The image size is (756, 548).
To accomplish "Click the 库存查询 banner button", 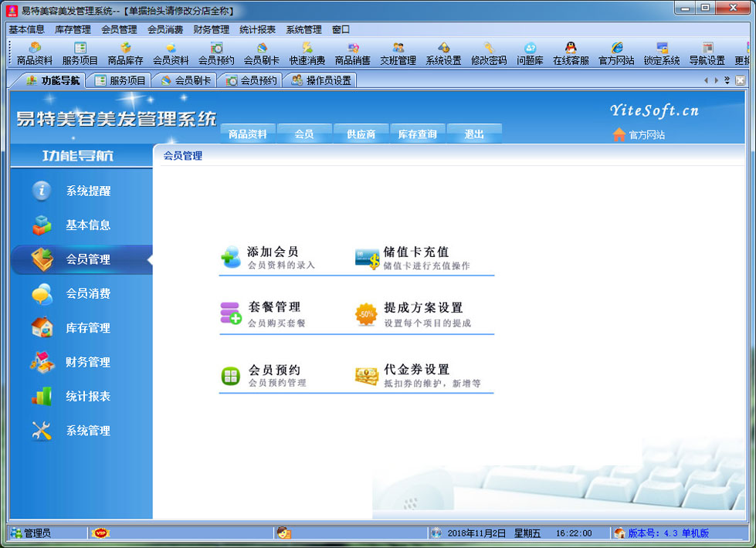I will (x=417, y=134).
